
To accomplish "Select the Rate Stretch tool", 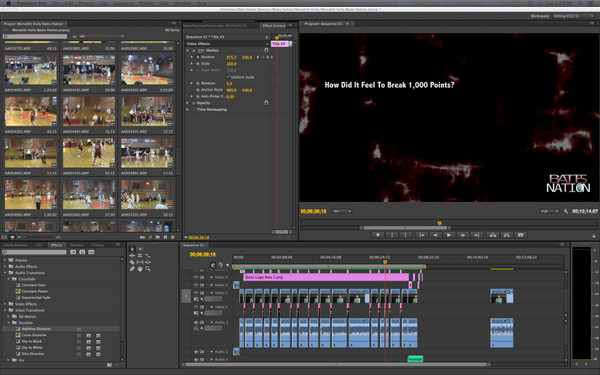I will [148, 255].
